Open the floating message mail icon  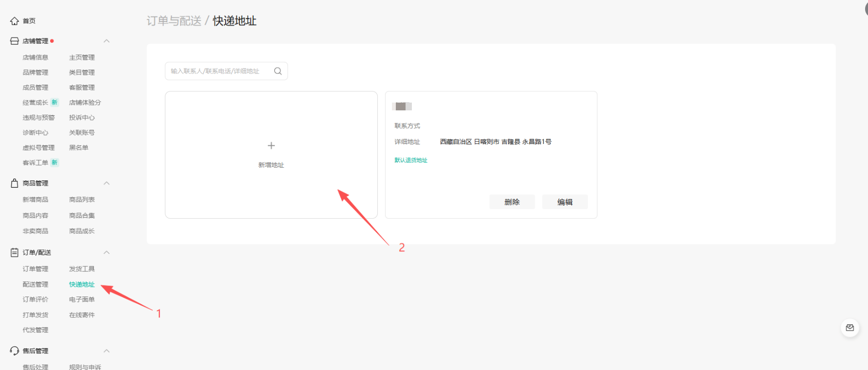pos(850,328)
